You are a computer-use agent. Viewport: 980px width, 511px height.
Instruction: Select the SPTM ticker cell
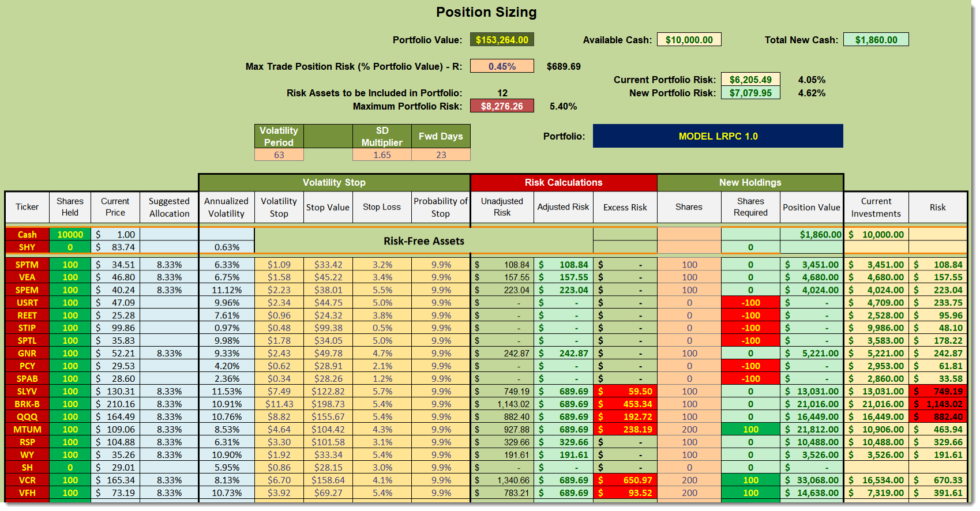click(x=27, y=265)
